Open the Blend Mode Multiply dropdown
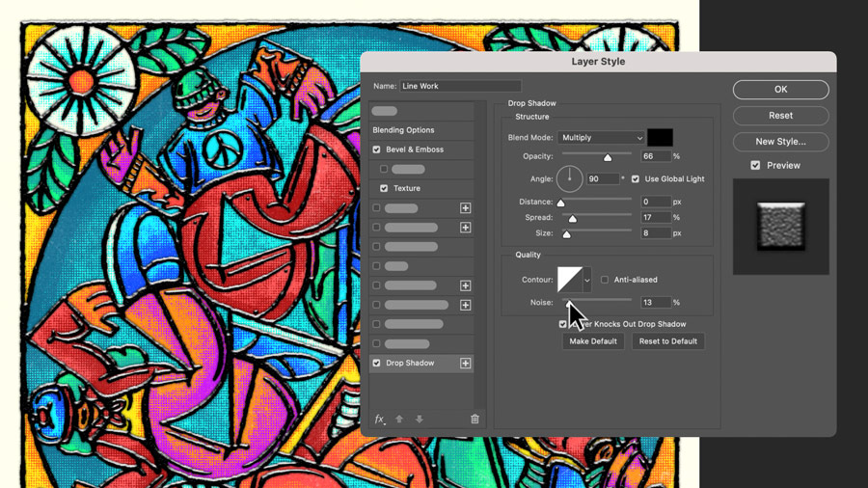 [601, 137]
